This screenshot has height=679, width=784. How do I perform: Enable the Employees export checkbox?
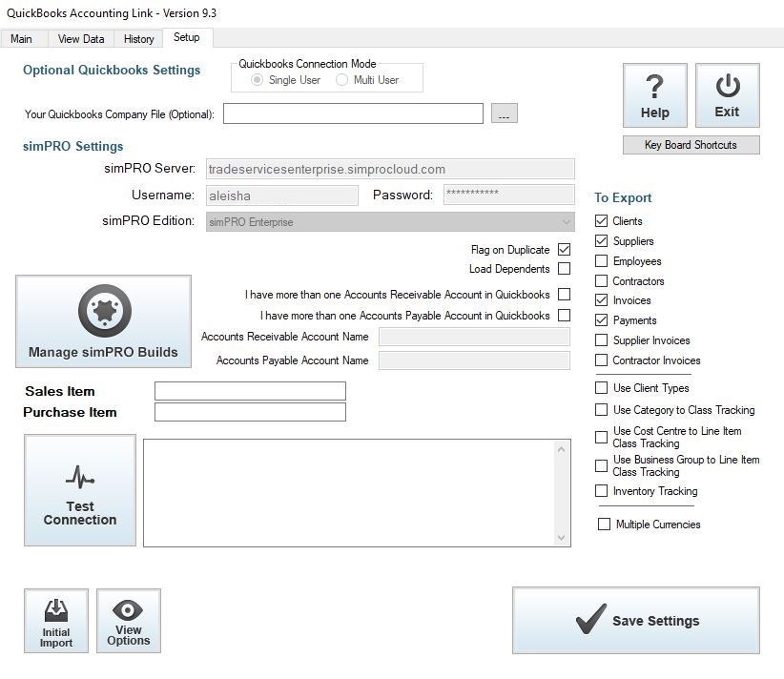point(602,261)
